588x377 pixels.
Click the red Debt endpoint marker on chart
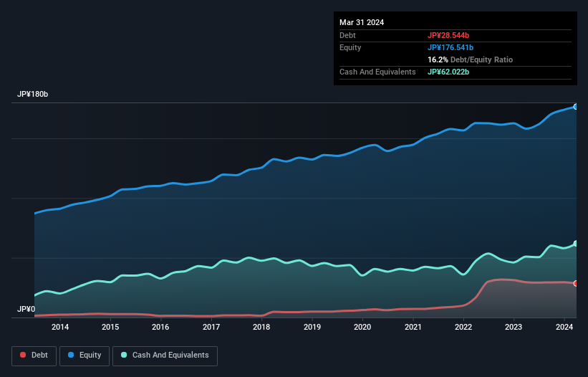[575, 284]
